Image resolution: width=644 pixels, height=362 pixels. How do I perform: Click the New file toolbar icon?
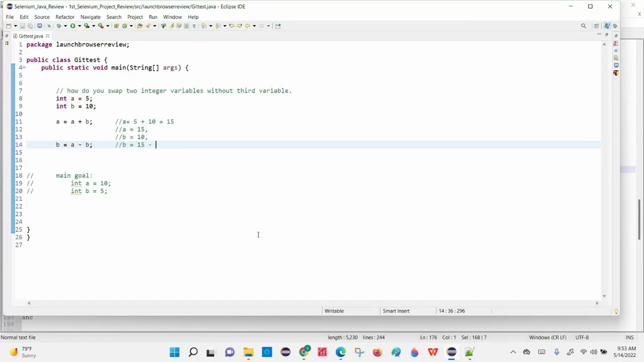(9, 26)
